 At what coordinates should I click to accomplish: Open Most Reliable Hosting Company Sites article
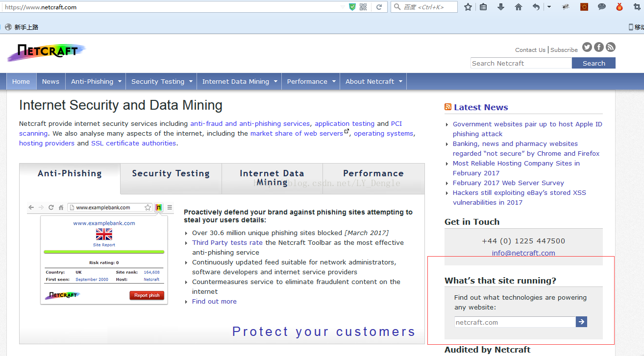point(516,168)
